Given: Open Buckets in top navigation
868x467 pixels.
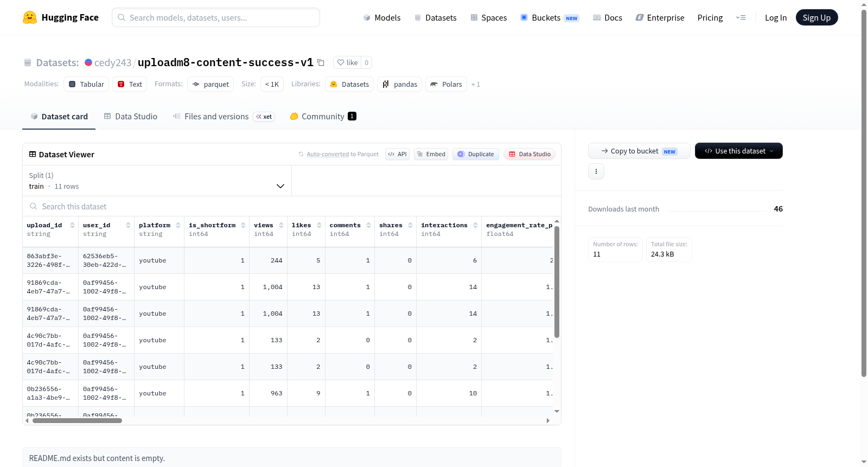Looking at the screenshot, I should [x=550, y=17].
